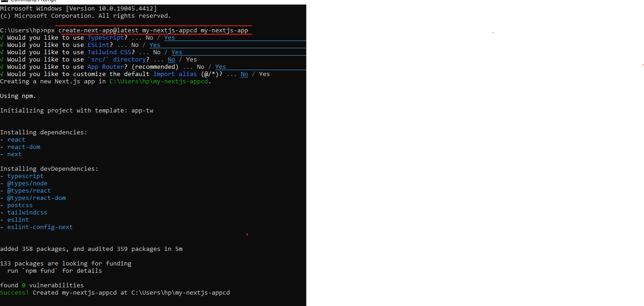Click green path 'C:\Users\hp\my-nextjs-appcd.' on Creating line
This screenshot has height=306, width=644.
[161, 82]
